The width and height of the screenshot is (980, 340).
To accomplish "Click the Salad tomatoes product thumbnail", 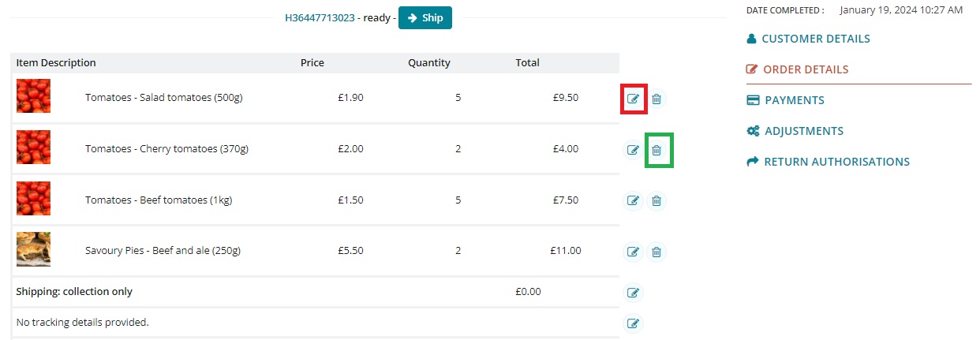I will [x=33, y=96].
